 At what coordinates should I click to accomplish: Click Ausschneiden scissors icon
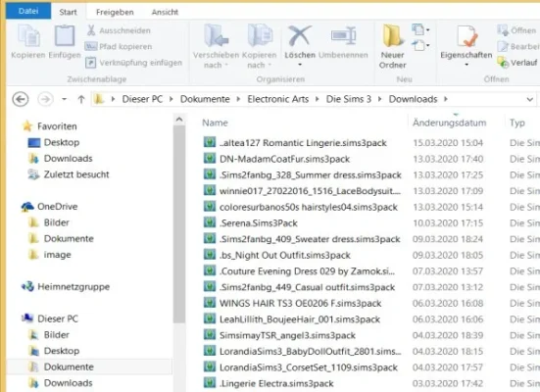coord(91,30)
